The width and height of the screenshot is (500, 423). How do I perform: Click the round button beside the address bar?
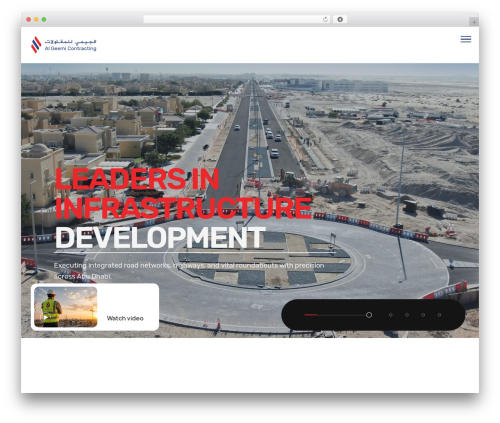340,20
